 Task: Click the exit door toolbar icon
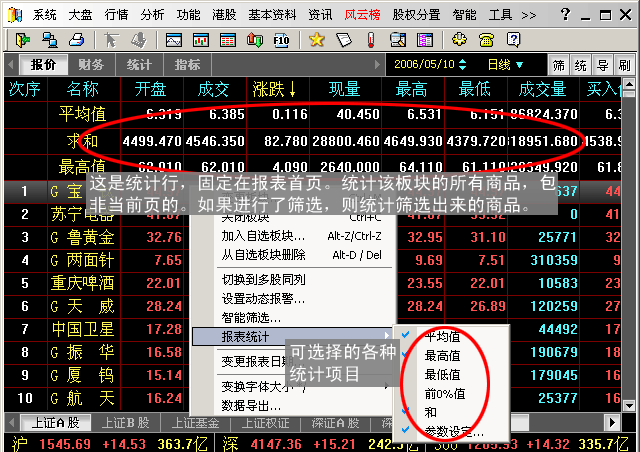coord(22,40)
